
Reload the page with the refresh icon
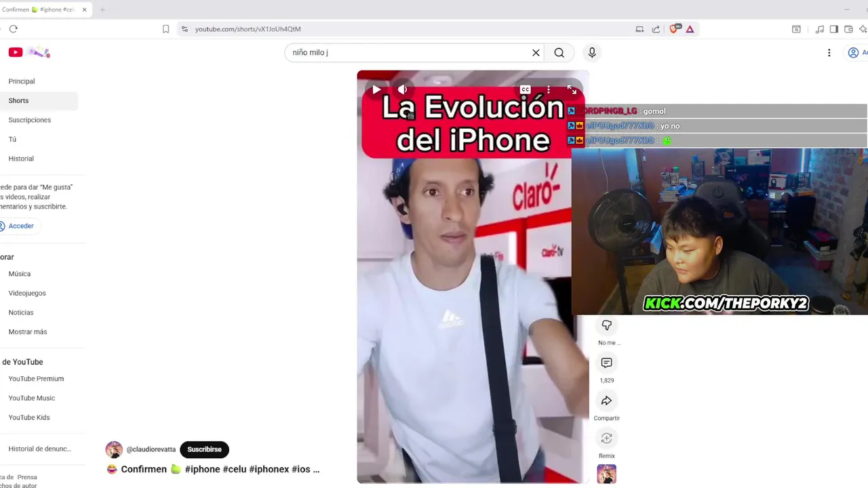click(x=13, y=29)
